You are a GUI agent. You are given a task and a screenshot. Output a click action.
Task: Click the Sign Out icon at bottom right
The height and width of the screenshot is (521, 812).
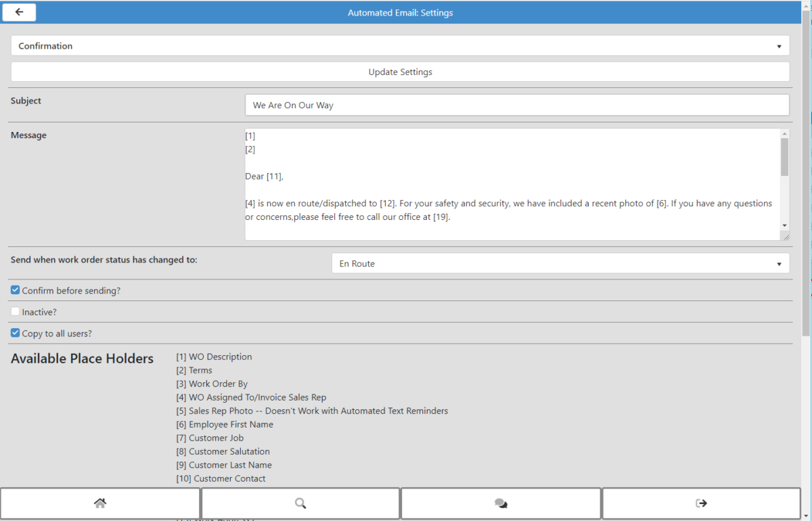(700, 503)
